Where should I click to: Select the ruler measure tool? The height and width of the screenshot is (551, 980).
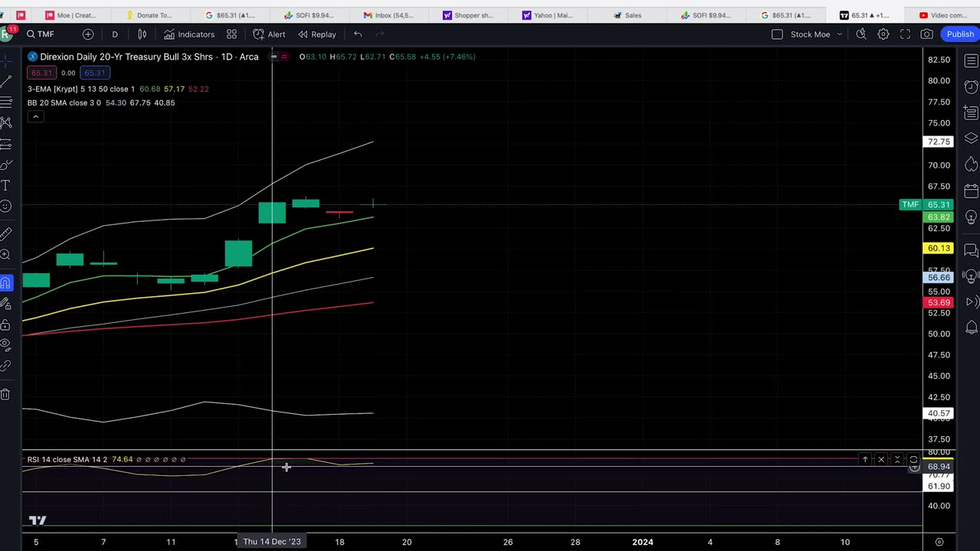pyautogui.click(x=5, y=233)
